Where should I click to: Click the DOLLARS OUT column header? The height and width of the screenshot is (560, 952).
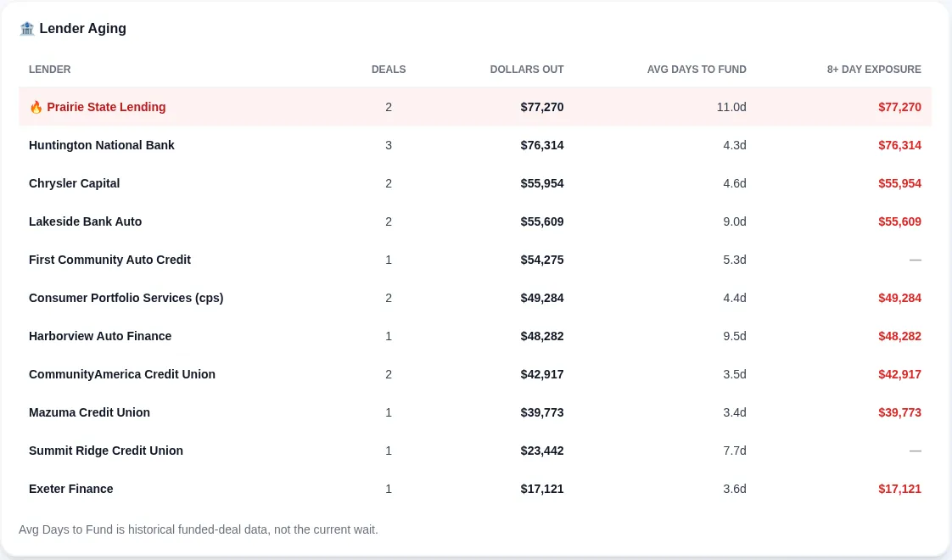[x=527, y=70]
